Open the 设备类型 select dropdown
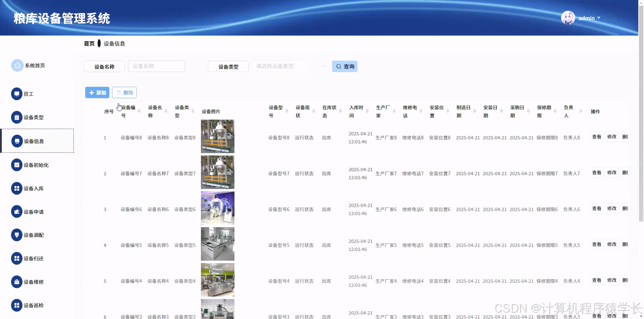The width and height of the screenshot is (644, 319). point(281,66)
